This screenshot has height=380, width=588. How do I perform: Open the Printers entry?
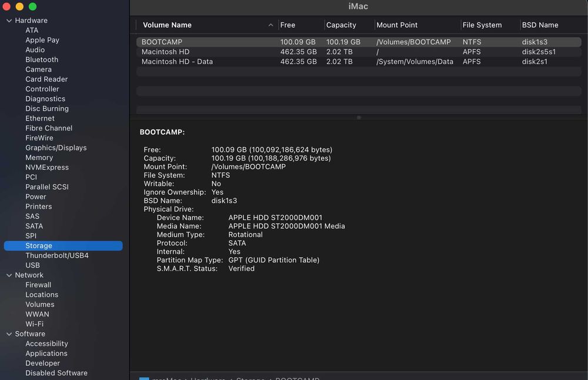pos(39,206)
